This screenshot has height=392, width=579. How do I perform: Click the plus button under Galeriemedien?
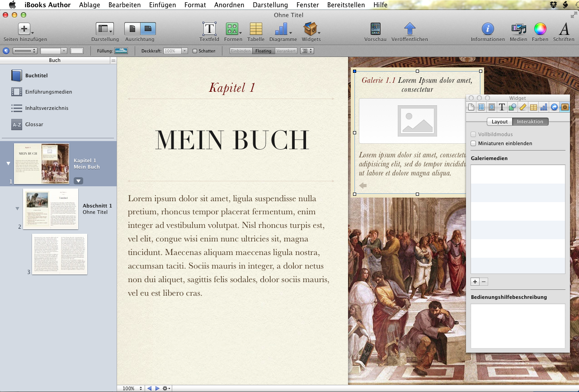pos(475,282)
